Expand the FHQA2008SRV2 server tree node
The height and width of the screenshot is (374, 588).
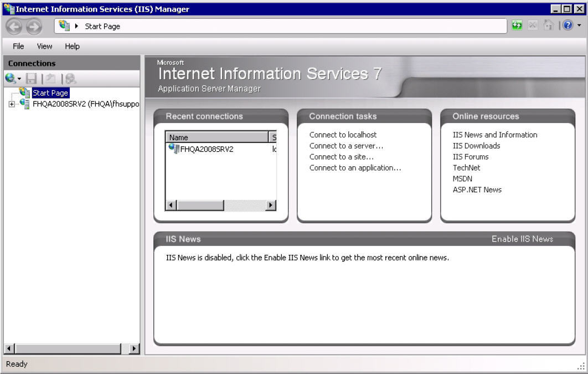12,104
